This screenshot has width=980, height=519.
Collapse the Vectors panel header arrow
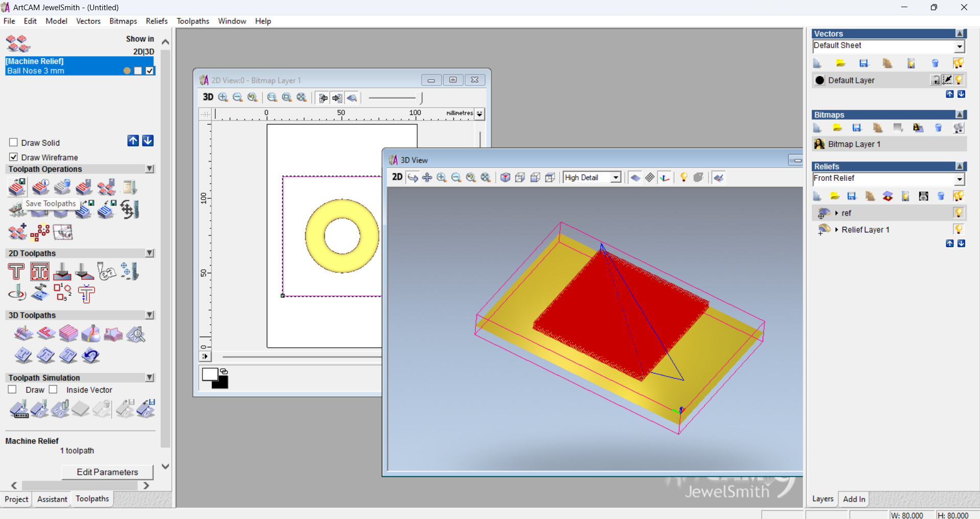pos(960,33)
